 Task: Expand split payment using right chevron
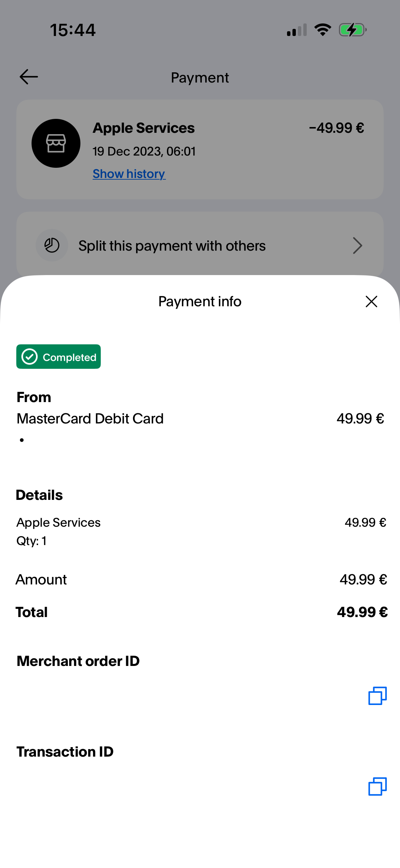358,246
